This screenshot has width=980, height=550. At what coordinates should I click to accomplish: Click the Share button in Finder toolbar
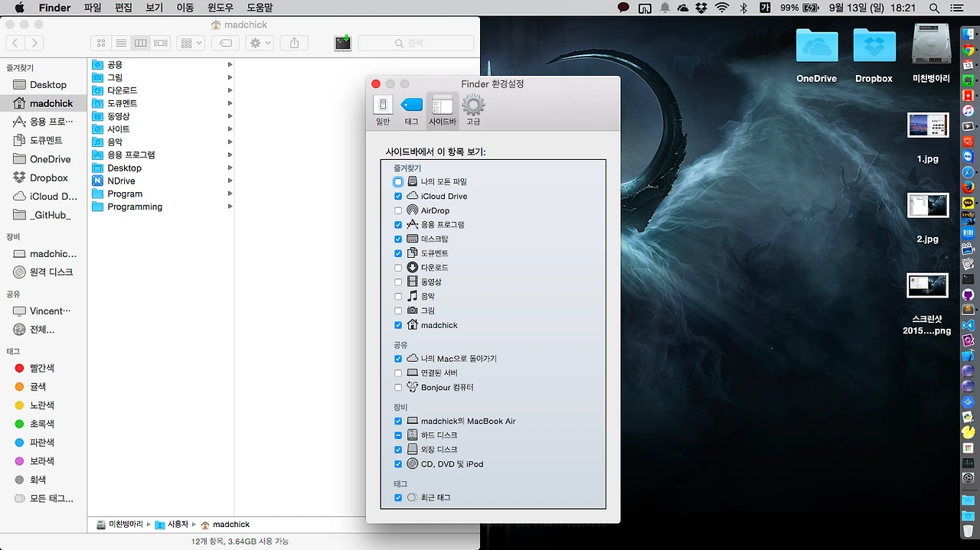tap(295, 44)
